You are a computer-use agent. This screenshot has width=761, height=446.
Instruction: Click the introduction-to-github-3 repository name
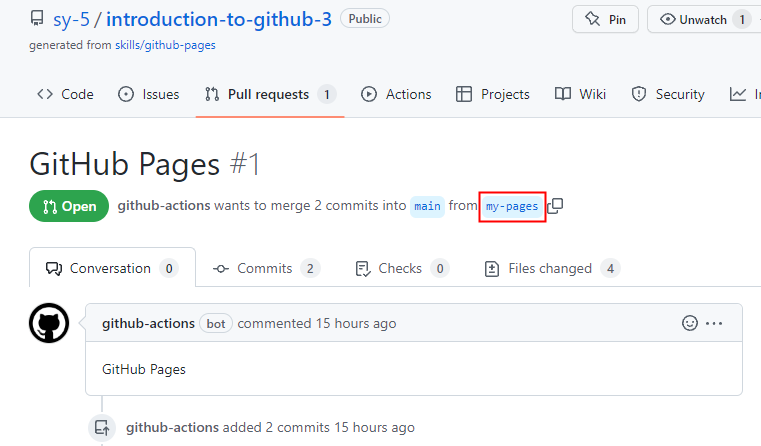(219, 19)
